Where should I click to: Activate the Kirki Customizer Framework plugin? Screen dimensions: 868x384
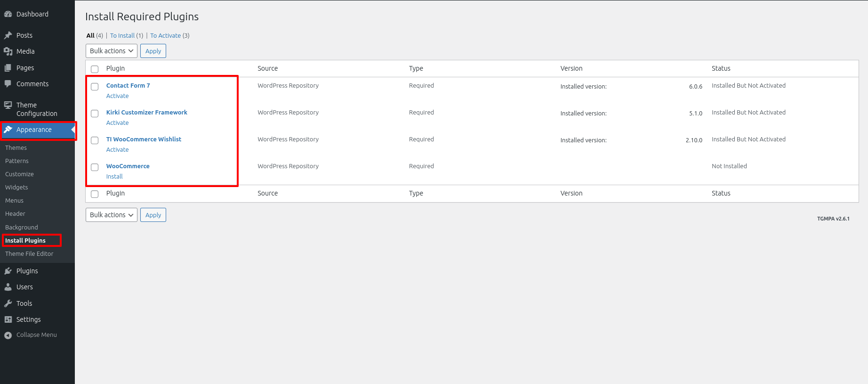tap(117, 123)
